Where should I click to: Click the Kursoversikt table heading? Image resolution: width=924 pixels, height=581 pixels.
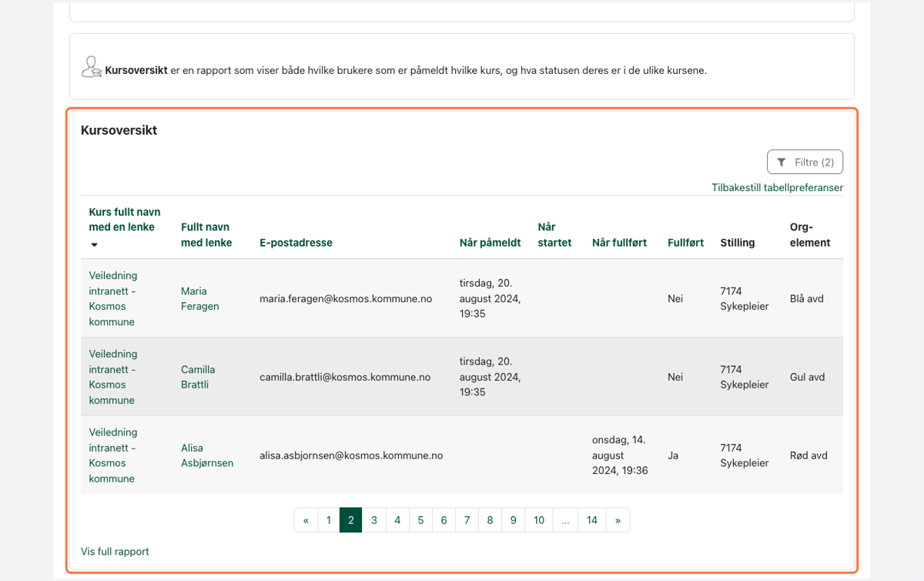pyautogui.click(x=119, y=130)
